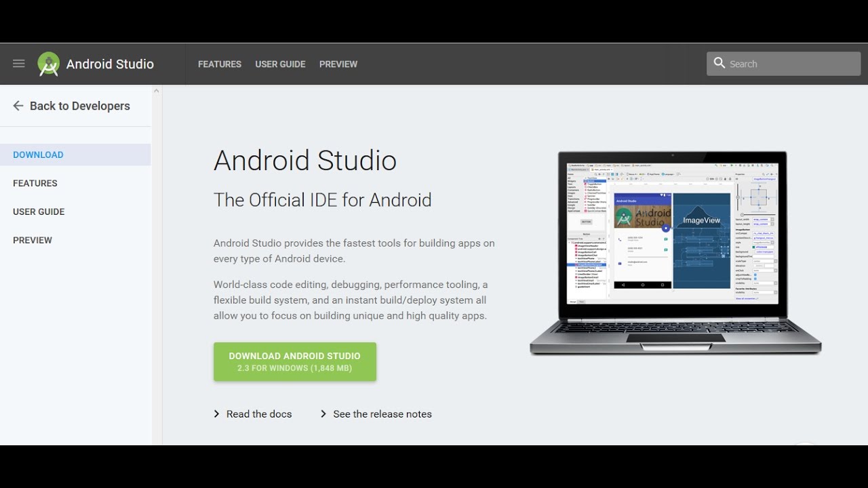Click the Download Android Studio button
Viewport: 868px width, 488px height.
[x=295, y=361]
